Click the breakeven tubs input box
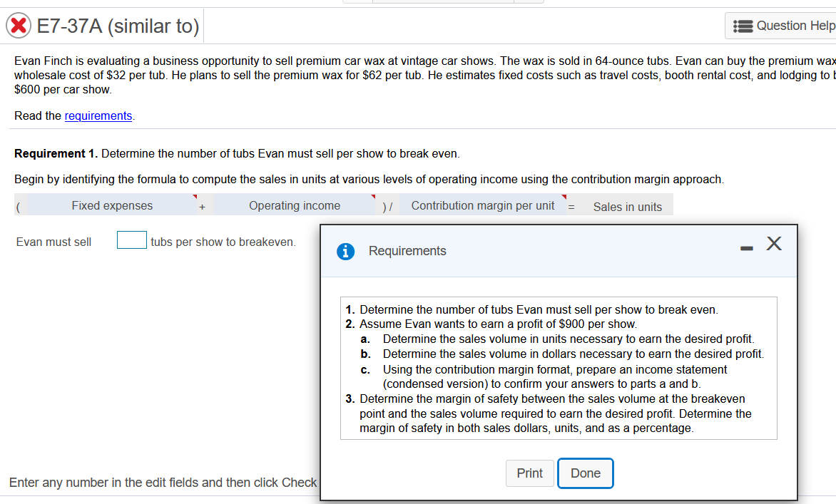Image resolution: width=836 pixels, height=504 pixels. (x=131, y=240)
